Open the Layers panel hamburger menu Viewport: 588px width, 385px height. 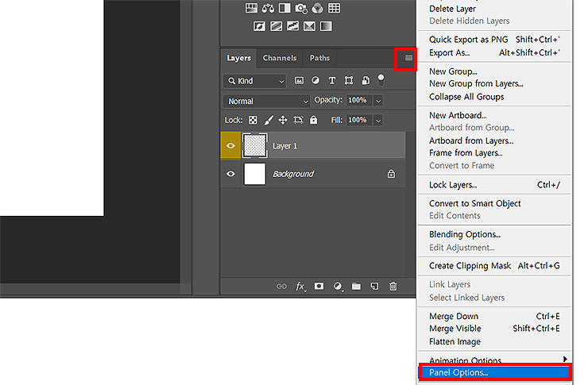click(408, 58)
